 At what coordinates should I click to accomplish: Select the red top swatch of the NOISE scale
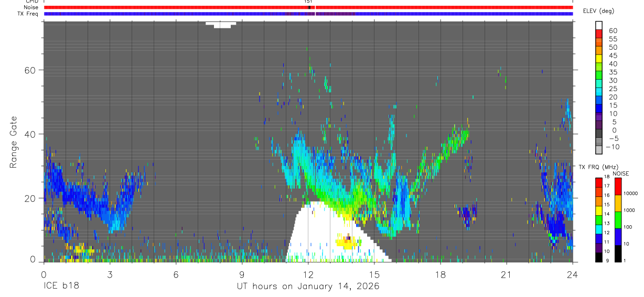(618, 186)
